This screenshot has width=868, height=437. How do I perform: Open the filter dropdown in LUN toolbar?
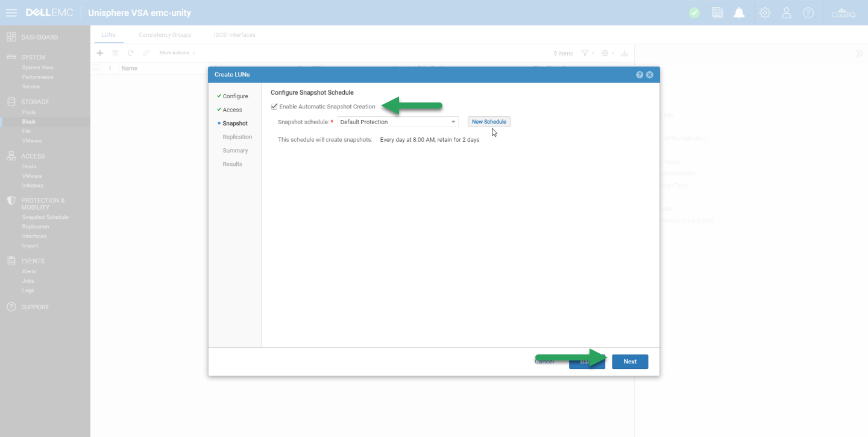[588, 53]
